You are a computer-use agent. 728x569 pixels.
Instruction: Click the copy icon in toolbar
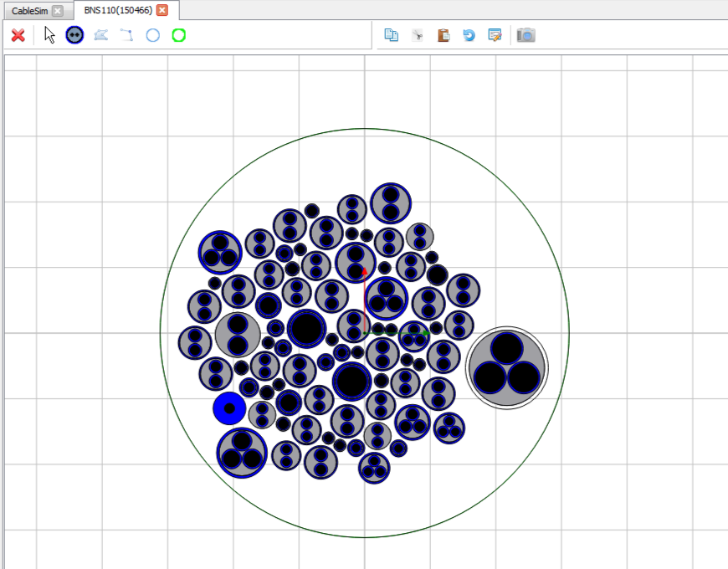pyautogui.click(x=391, y=35)
